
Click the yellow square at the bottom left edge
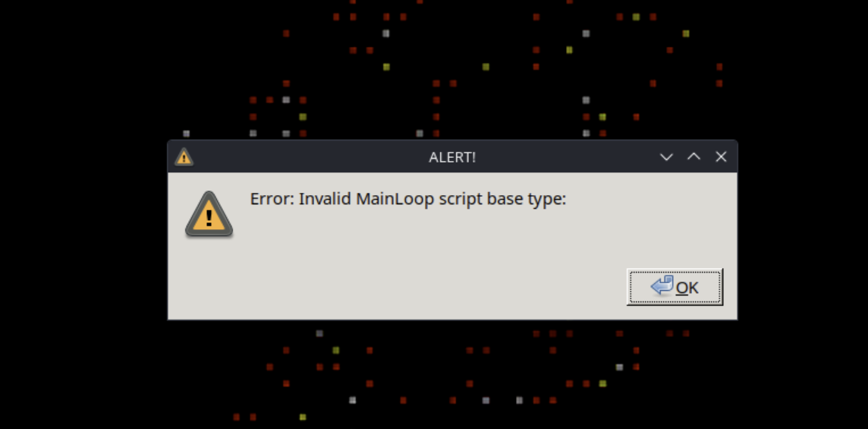tap(303, 417)
